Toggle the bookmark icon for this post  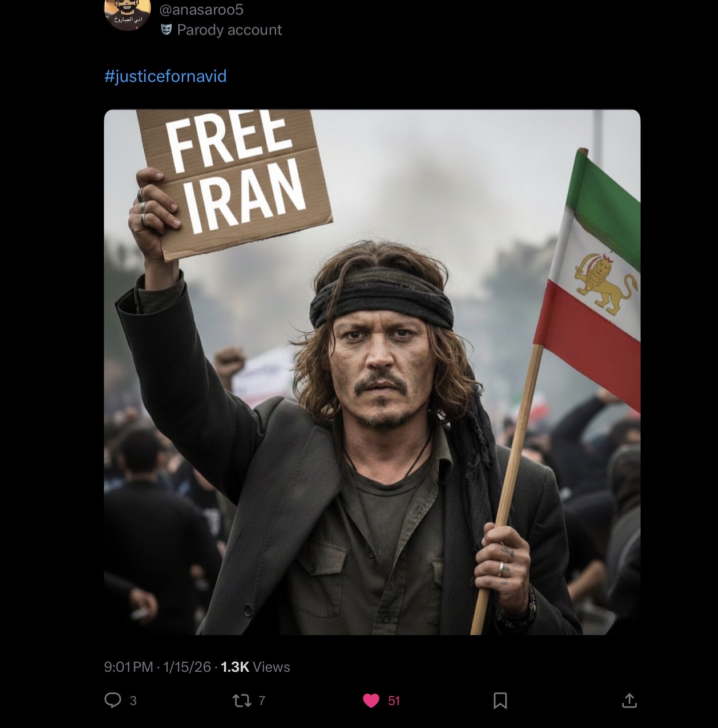click(500, 701)
